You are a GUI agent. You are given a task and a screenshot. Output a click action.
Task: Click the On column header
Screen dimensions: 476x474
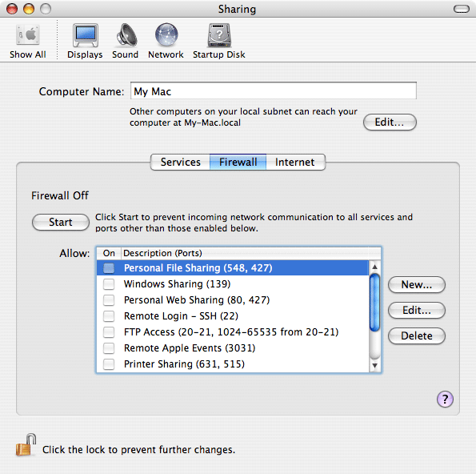[109, 253]
